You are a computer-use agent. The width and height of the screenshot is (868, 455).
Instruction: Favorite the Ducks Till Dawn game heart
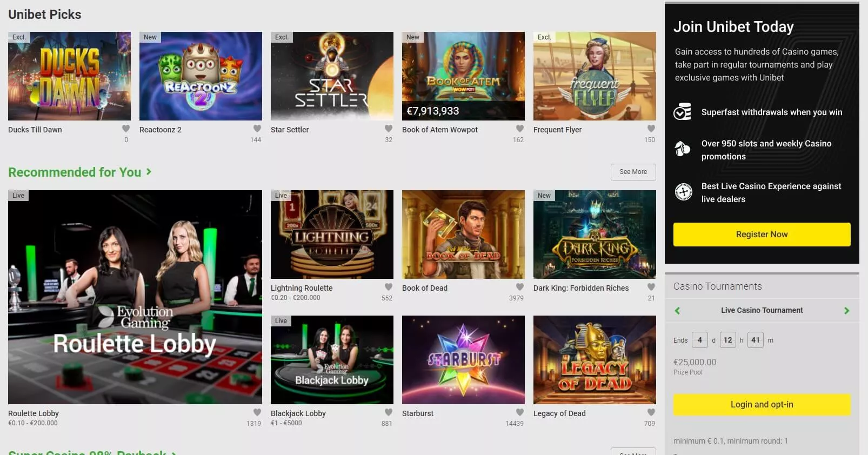coord(126,129)
